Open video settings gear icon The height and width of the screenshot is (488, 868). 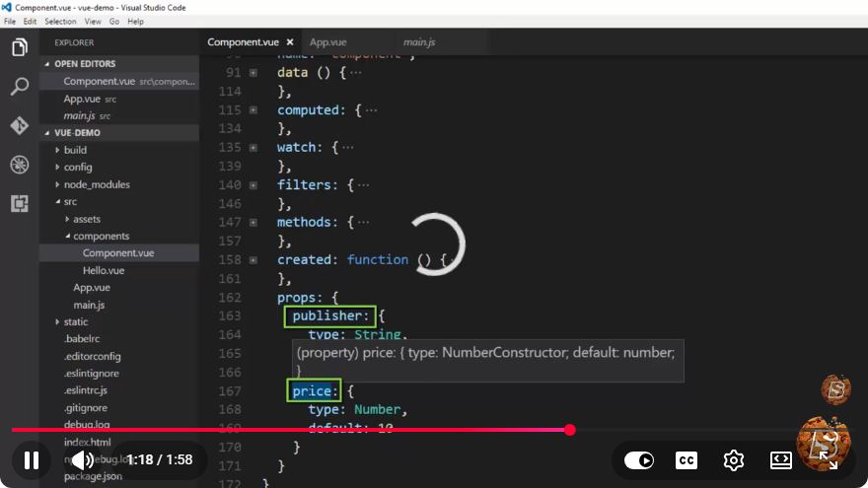[734, 459]
